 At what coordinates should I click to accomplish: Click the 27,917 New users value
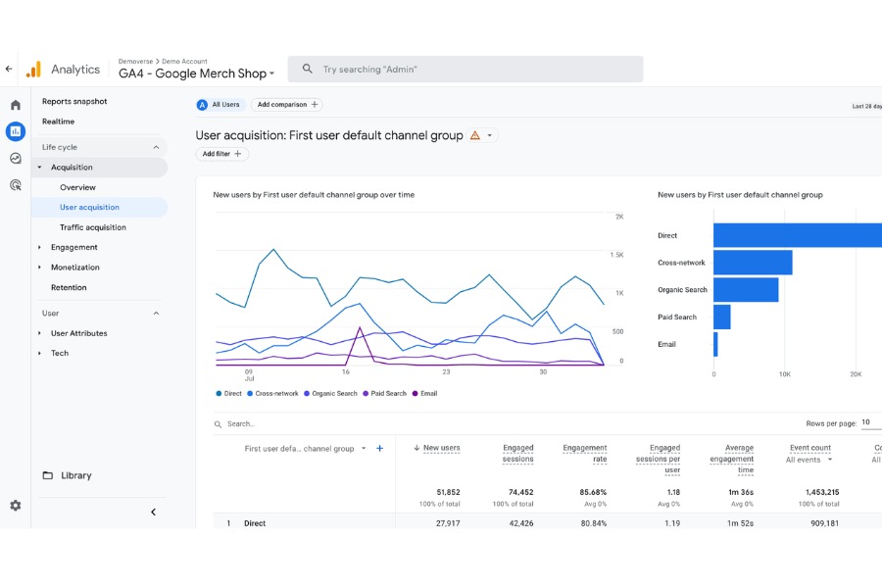coord(448,523)
